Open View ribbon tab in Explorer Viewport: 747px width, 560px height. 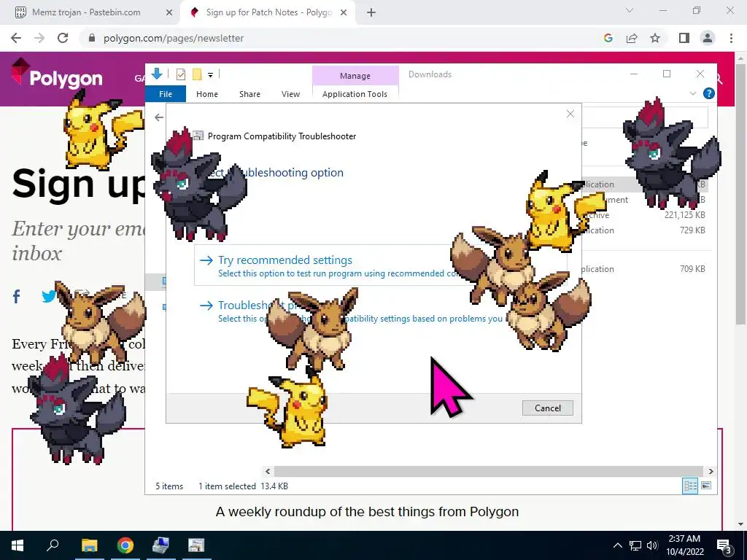pyautogui.click(x=290, y=94)
